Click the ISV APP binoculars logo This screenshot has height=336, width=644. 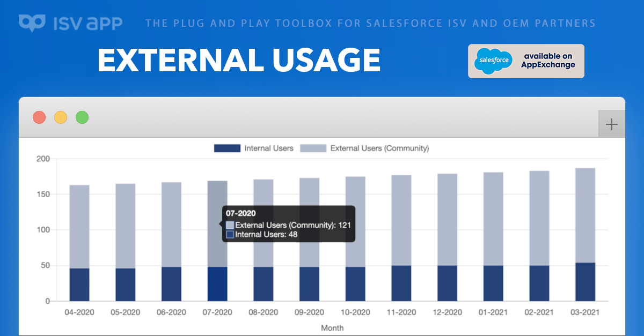point(32,21)
